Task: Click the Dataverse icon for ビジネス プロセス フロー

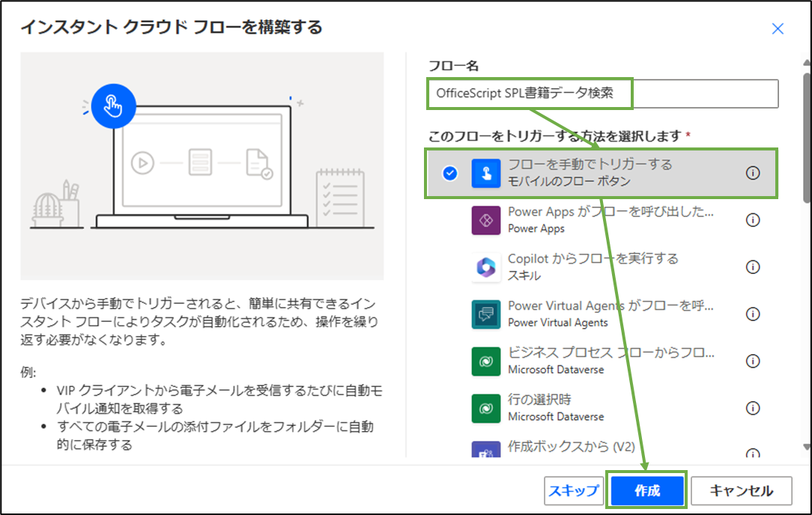Action: (485, 362)
